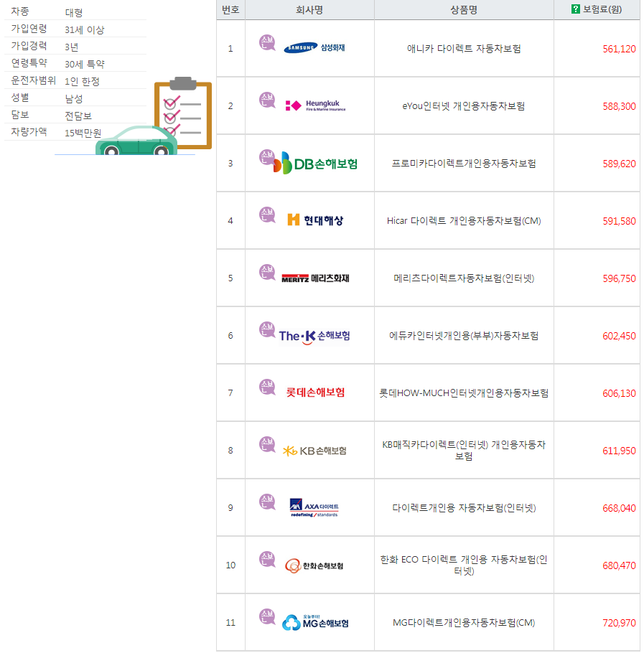Screen dimensions: 644x653
Task: Select MG다이렉트개인용자동차보험(CM) product name
Action: tap(464, 623)
